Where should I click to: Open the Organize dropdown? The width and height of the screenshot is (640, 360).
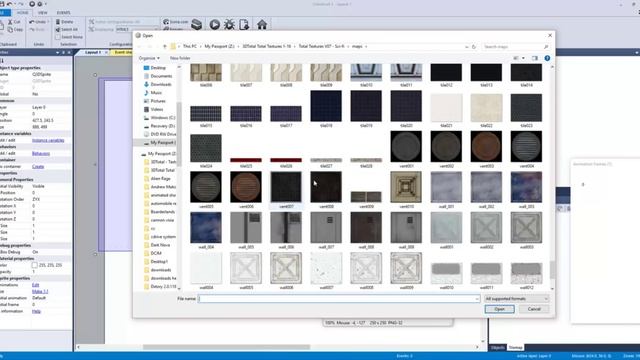[149, 58]
